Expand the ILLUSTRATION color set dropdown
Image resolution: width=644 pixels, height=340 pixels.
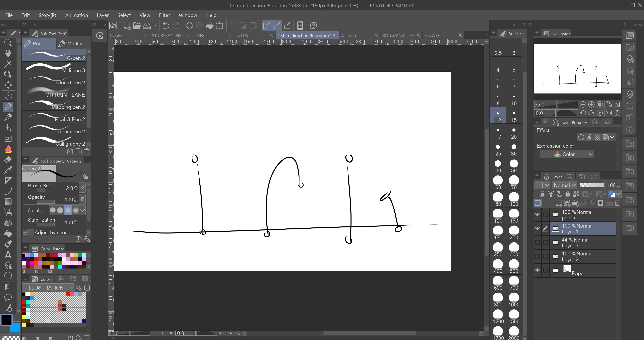pyautogui.click(x=48, y=287)
